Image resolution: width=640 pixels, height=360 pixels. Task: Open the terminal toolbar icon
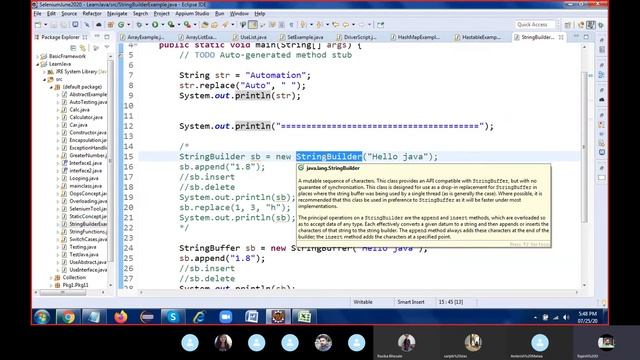(x=76, y=25)
